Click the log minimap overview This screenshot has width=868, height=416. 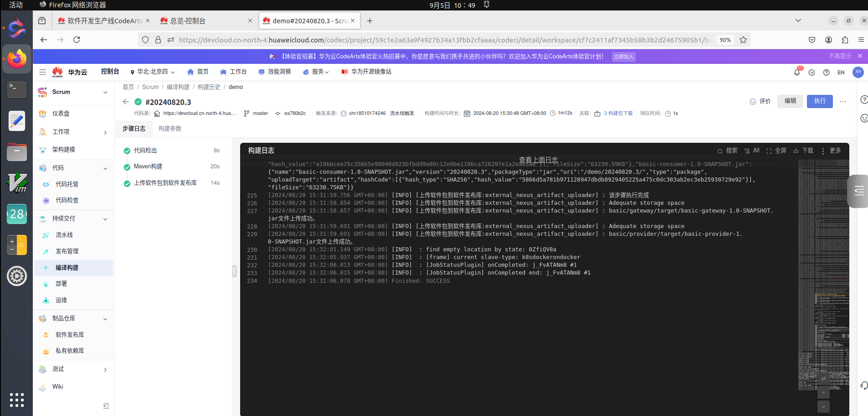tap(824, 275)
